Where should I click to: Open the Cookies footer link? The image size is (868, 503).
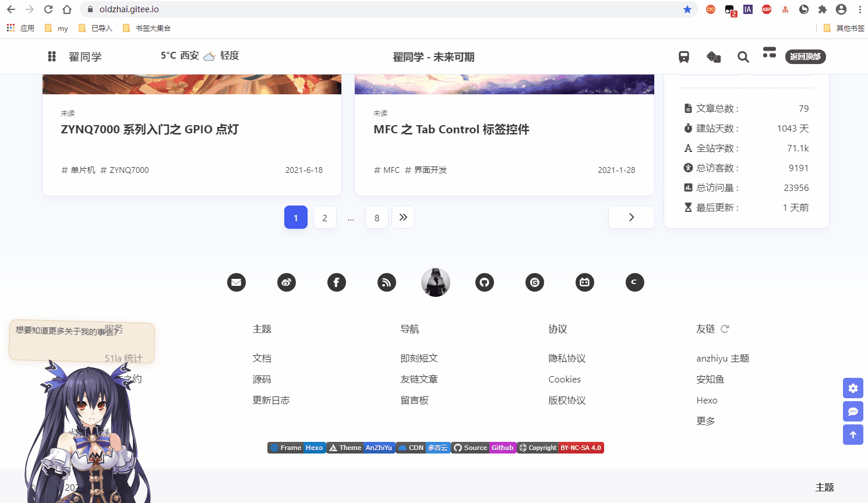coord(564,379)
